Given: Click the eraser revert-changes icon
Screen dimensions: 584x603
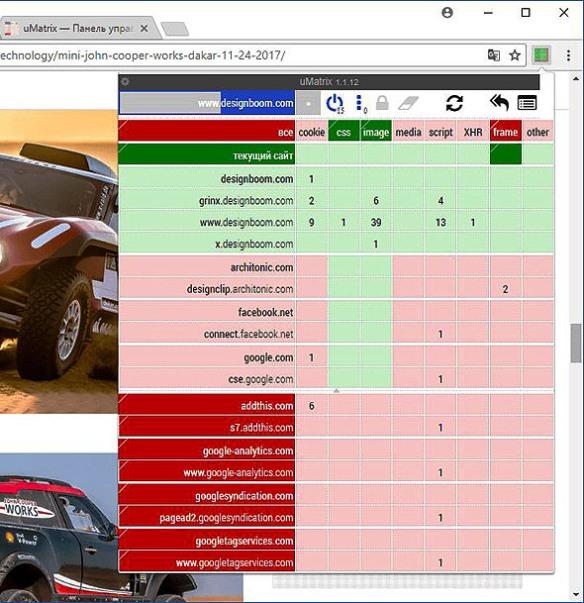Looking at the screenshot, I should click(x=408, y=103).
